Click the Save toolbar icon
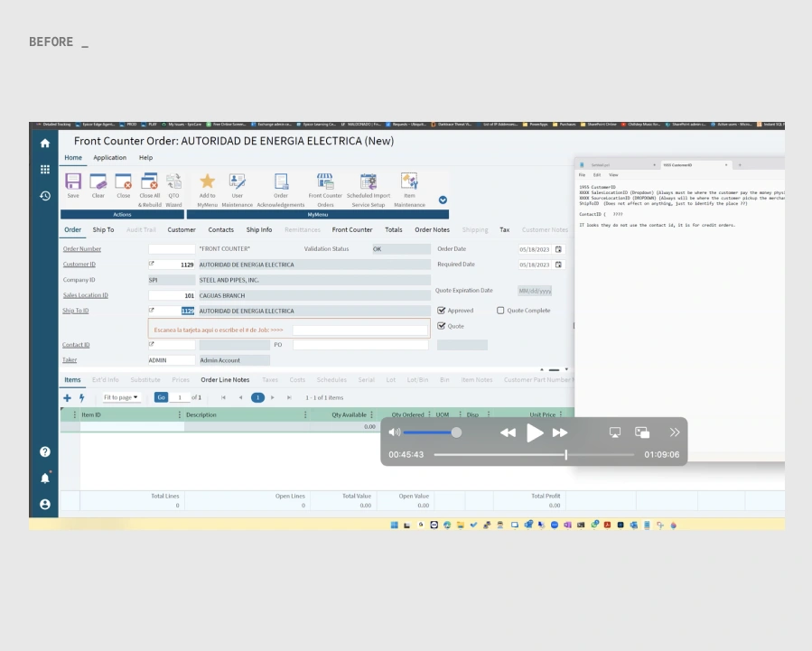 pos(73,181)
